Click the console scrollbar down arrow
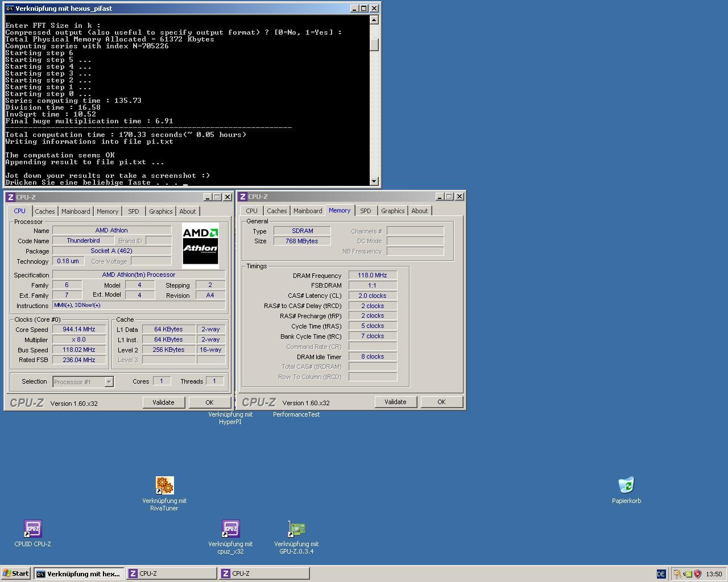The width and height of the screenshot is (728, 582). 374,181
